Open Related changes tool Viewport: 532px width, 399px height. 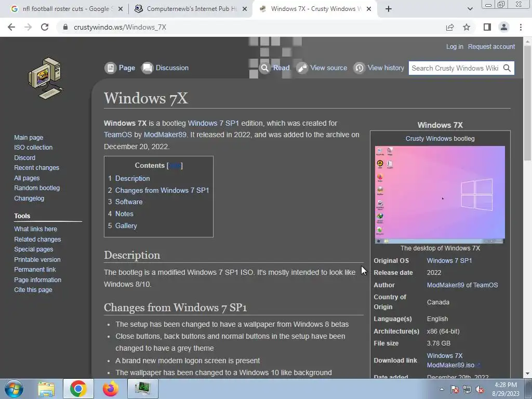pyautogui.click(x=37, y=239)
